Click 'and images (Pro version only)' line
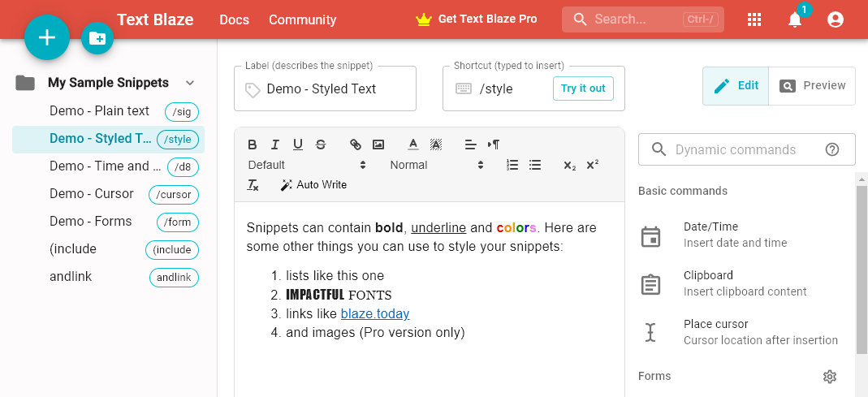Viewport: 868px width, 397px height. point(375,333)
